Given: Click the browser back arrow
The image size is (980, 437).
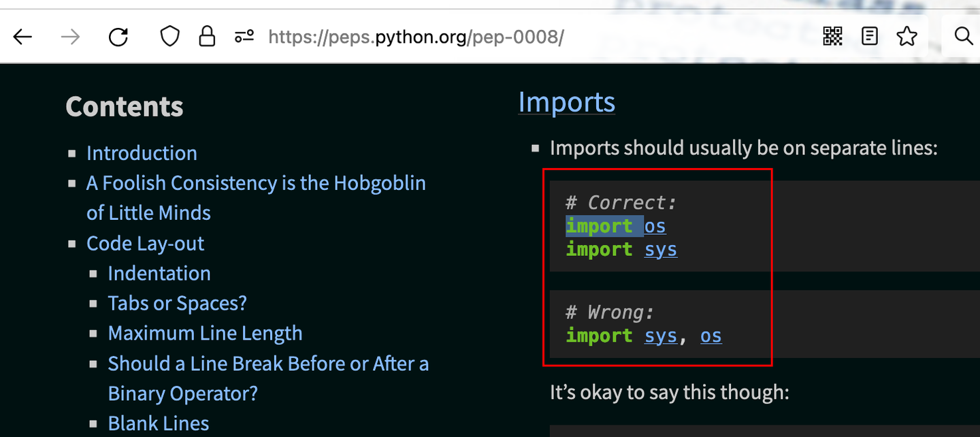Looking at the screenshot, I should [x=23, y=37].
